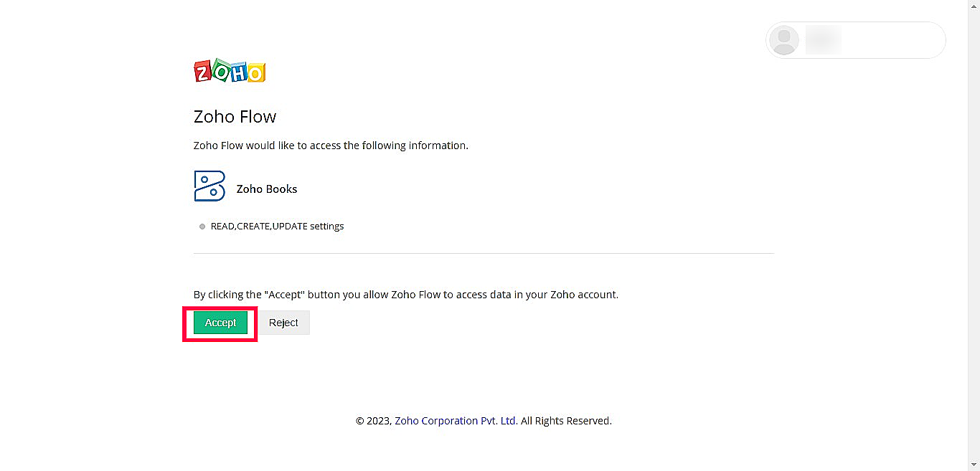Click the bullet before READ,CREATE,UPDATE settings
The image size is (980, 471).
click(202, 227)
